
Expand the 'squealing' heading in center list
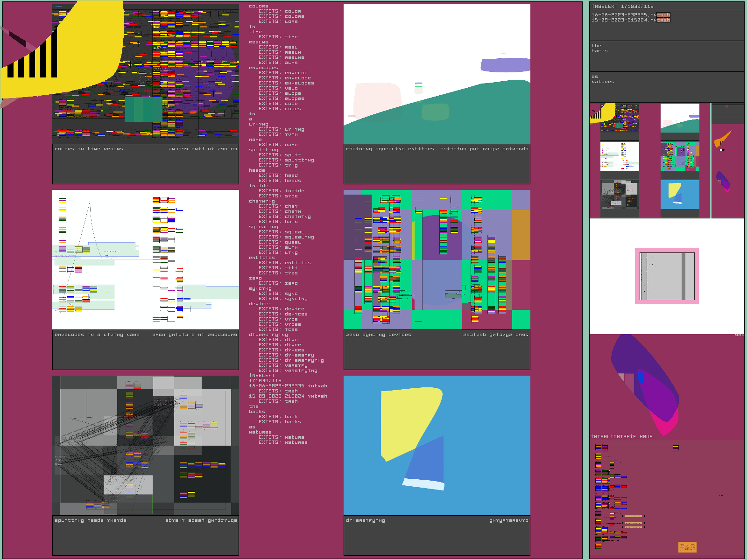point(263,227)
